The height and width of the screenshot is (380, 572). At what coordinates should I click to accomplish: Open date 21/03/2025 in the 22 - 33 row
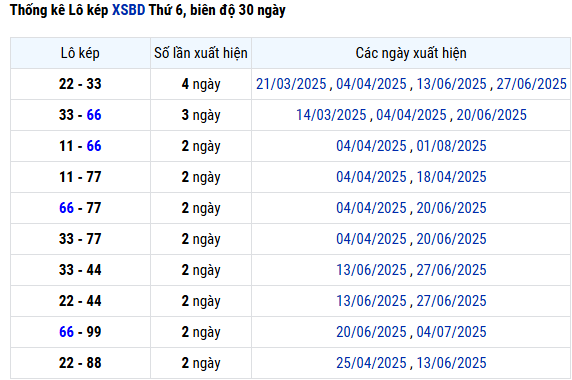point(291,84)
